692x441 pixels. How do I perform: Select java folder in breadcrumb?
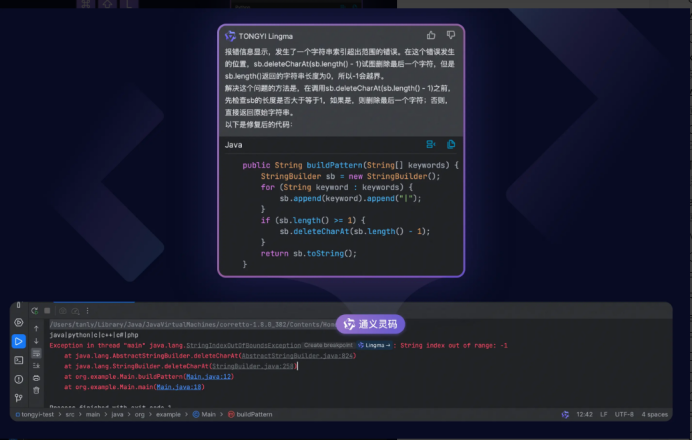[117, 415]
